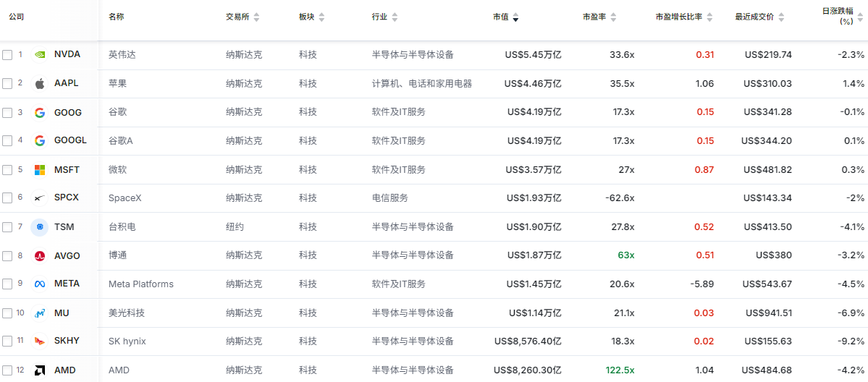Sort by 板块 column arrows
The height and width of the screenshot is (382, 868).
click(321, 17)
